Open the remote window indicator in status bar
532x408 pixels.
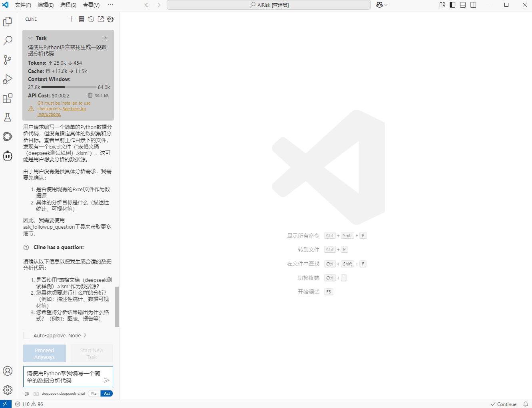(x=6, y=404)
